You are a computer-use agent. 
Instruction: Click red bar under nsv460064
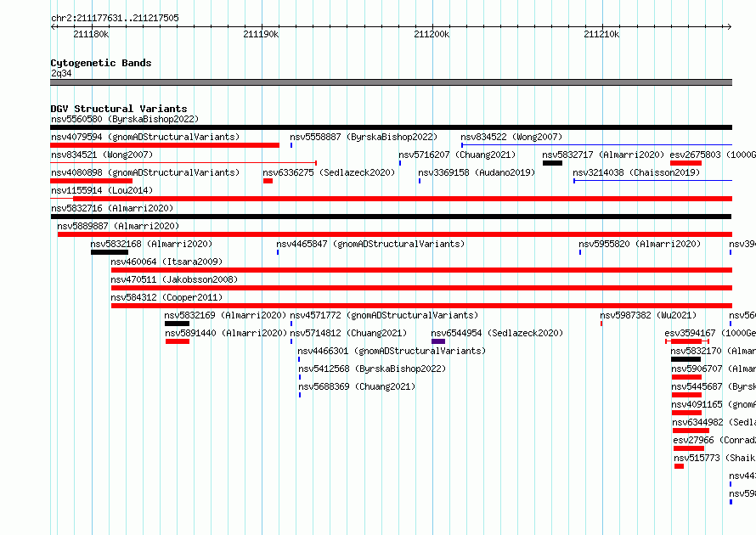(x=422, y=270)
